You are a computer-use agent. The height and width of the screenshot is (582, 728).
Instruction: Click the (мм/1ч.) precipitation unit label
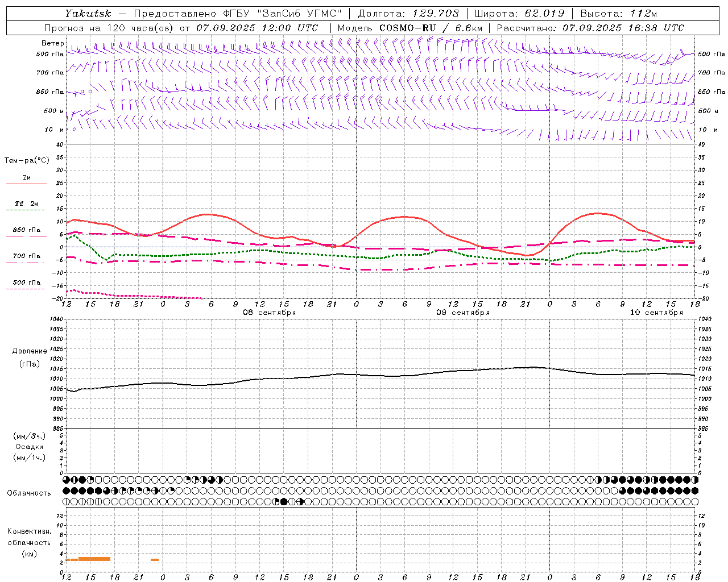[30, 458]
